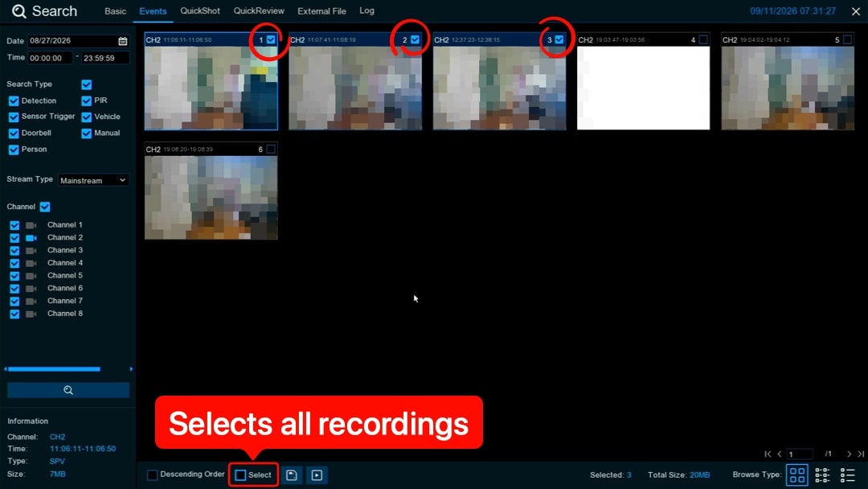Toggle the Person checkbox
This screenshot has height=489, width=868.
coord(14,150)
